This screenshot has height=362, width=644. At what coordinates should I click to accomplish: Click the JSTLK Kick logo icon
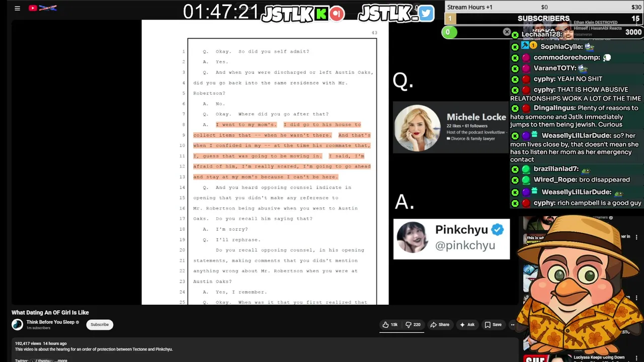point(321,14)
